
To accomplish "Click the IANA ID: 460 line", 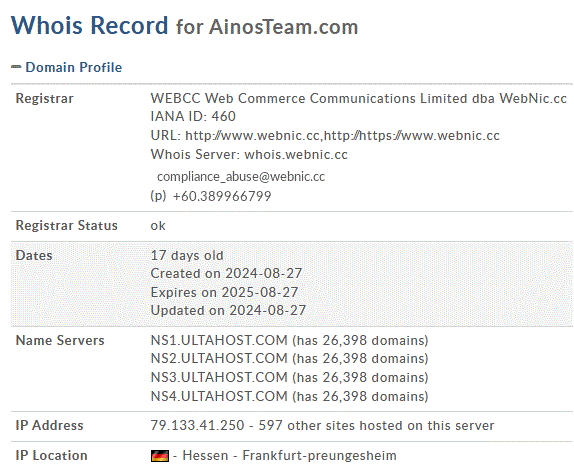I will (193, 116).
